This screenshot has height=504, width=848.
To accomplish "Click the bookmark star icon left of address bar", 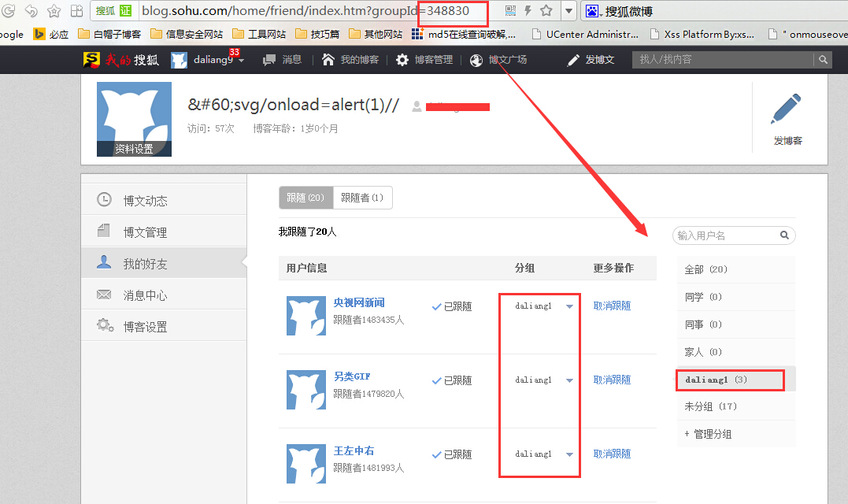I will point(54,10).
